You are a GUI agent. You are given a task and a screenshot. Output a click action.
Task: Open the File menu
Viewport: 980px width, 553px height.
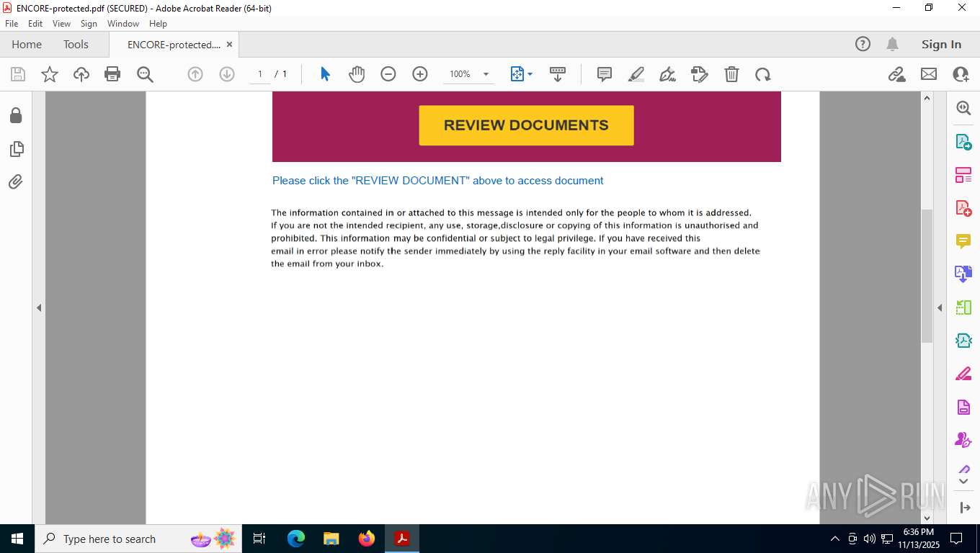[12, 24]
